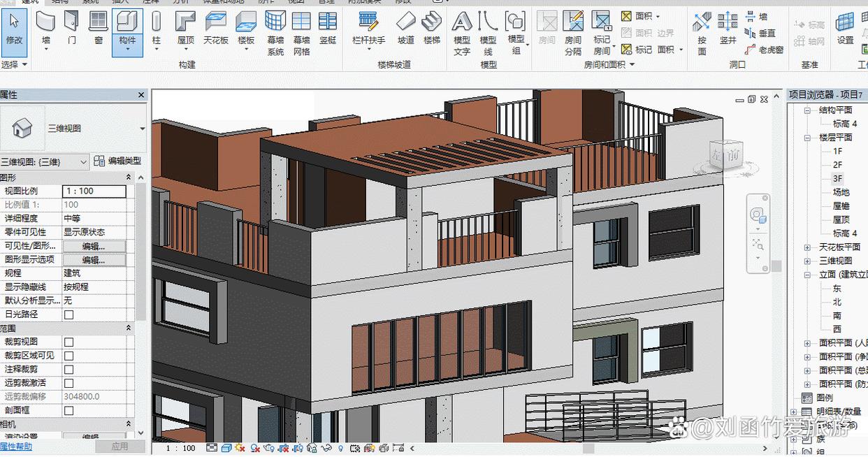Click the 编辑类型 edit type button
The width and height of the screenshot is (868, 457).
pos(119,161)
